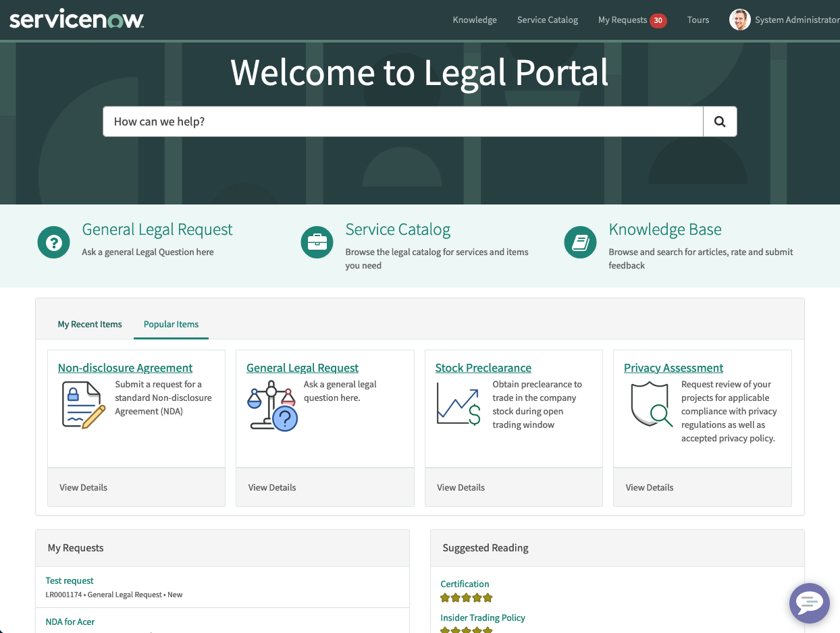Open the Certification article link
The image size is (840, 633).
tap(465, 584)
